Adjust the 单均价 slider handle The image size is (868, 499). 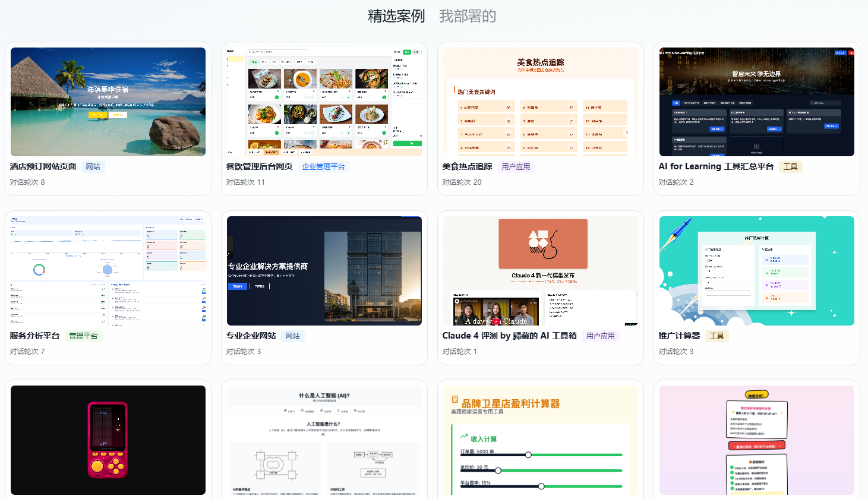[x=498, y=470]
